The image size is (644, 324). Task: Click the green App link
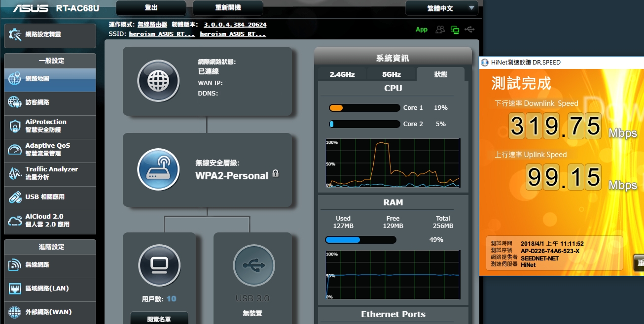pos(422,30)
